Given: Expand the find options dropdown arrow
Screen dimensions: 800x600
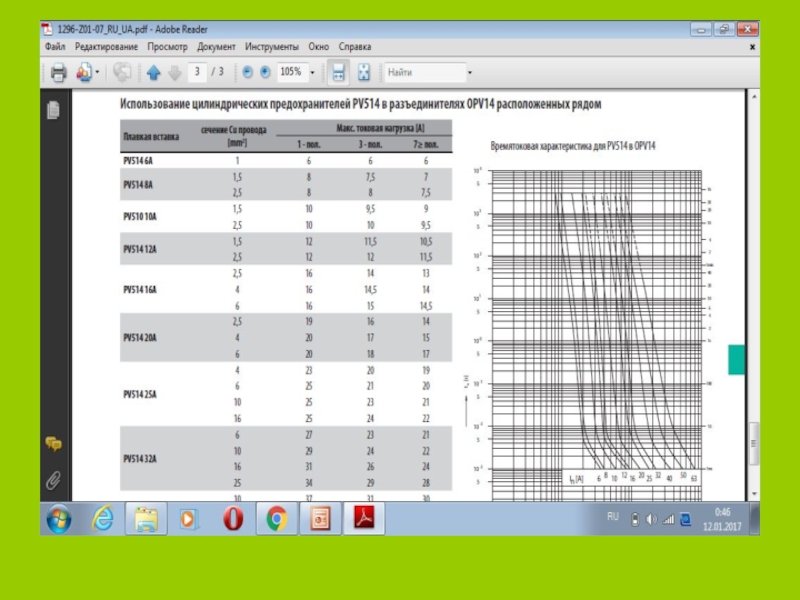Looking at the screenshot, I should pos(470,73).
